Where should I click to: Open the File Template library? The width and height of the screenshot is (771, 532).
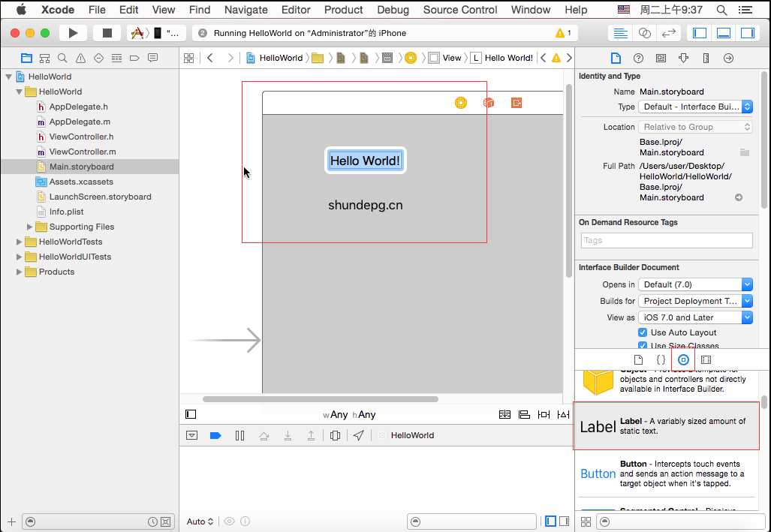(x=638, y=359)
